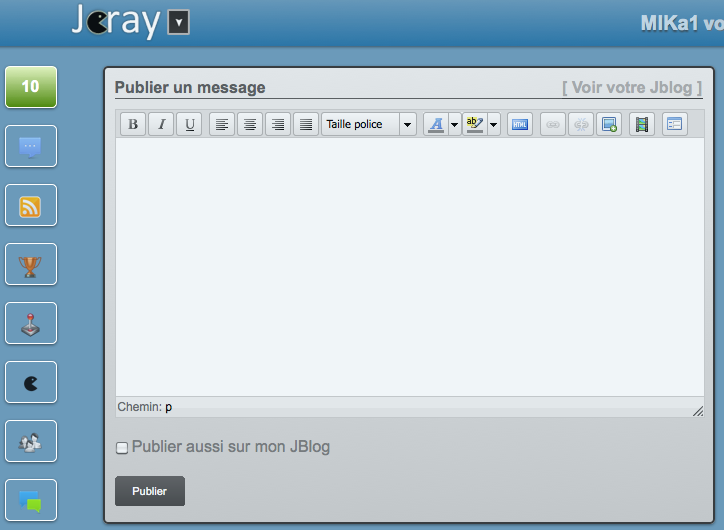This screenshot has width=724, height=530.
Task: Insert an image into message
Action: (609, 124)
